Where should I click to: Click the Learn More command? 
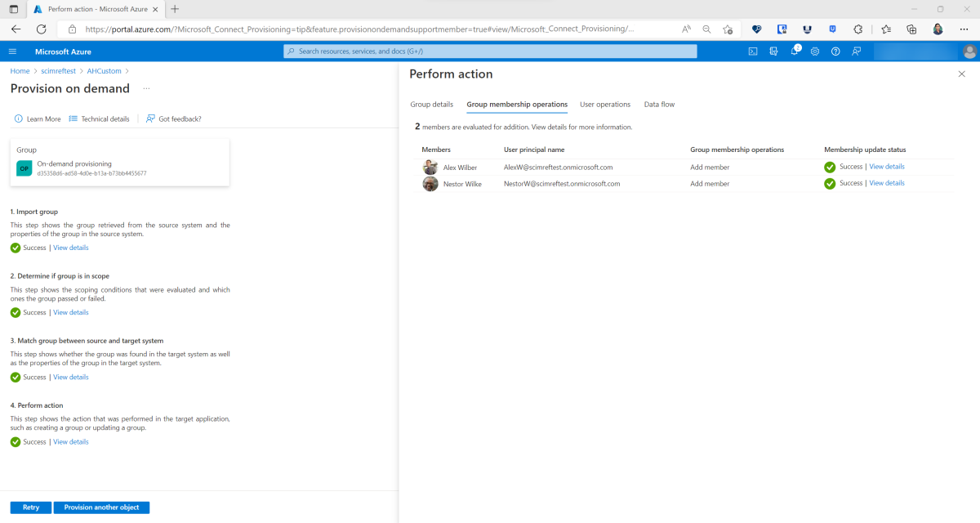coord(38,118)
